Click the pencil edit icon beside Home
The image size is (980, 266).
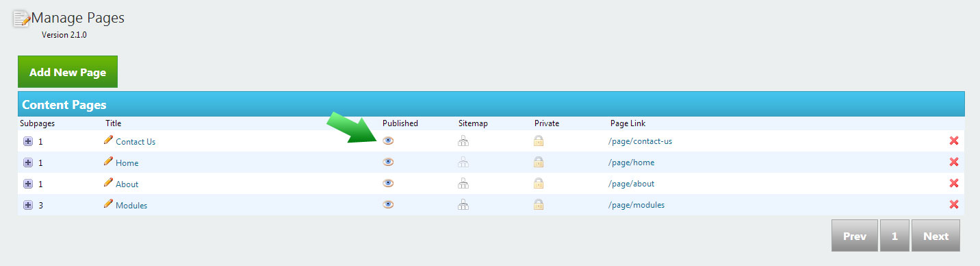108,161
